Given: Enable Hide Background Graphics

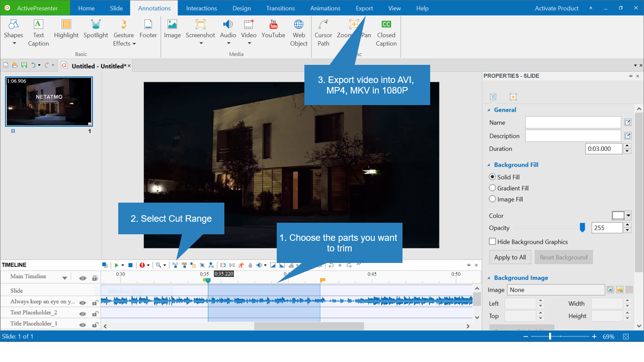Looking at the screenshot, I should pyautogui.click(x=492, y=242).
